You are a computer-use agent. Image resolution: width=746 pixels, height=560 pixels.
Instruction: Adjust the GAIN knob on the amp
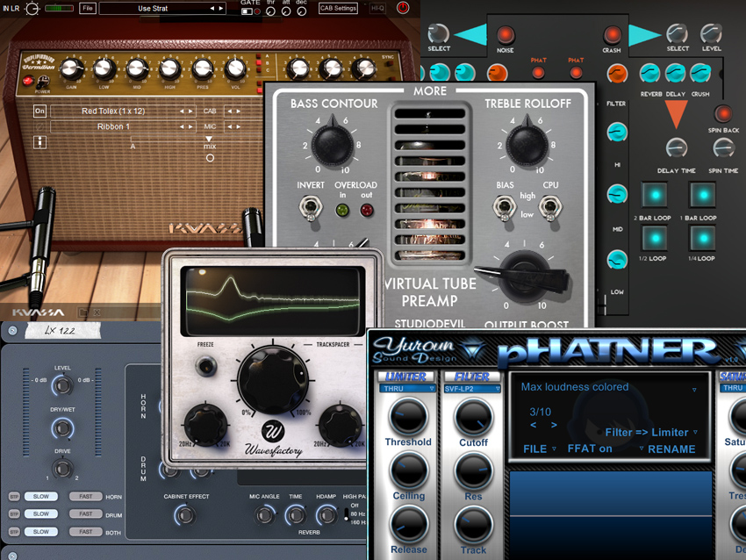coord(71,69)
